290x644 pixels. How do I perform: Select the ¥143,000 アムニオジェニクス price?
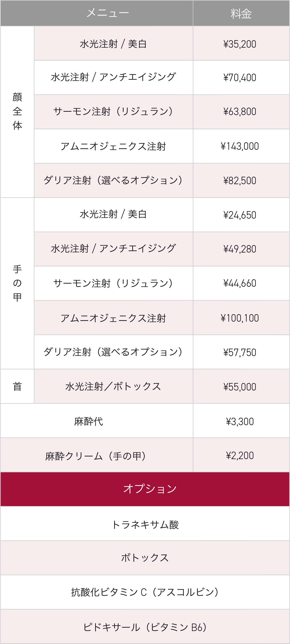[x=240, y=146]
